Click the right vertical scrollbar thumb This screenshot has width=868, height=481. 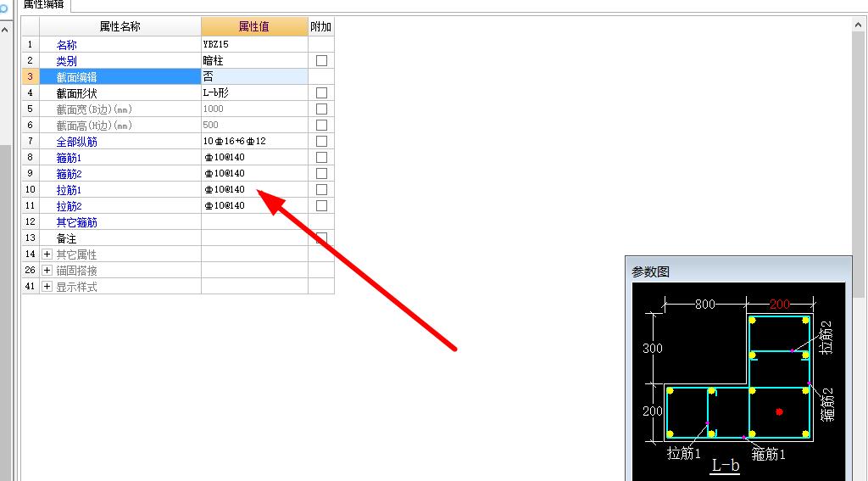(860, 164)
